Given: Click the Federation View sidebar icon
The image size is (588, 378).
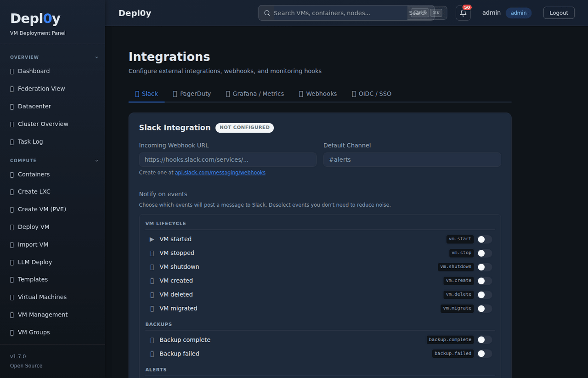Looking at the screenshot, I should click(12, 89).
